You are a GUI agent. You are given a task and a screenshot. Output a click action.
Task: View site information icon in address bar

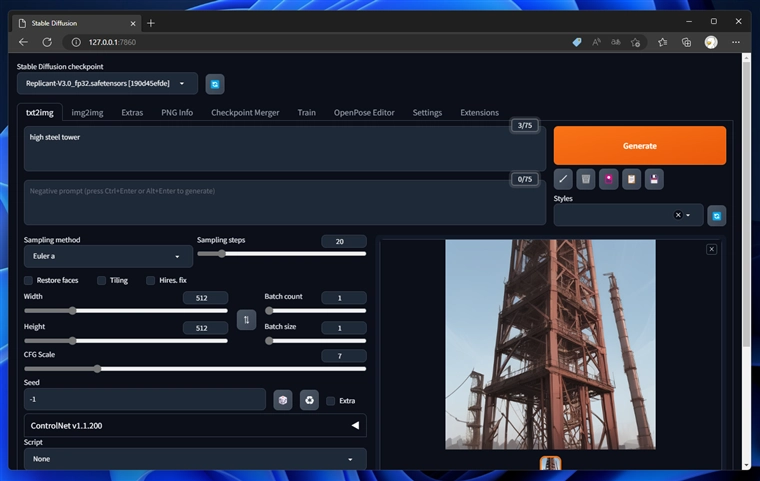76,42
